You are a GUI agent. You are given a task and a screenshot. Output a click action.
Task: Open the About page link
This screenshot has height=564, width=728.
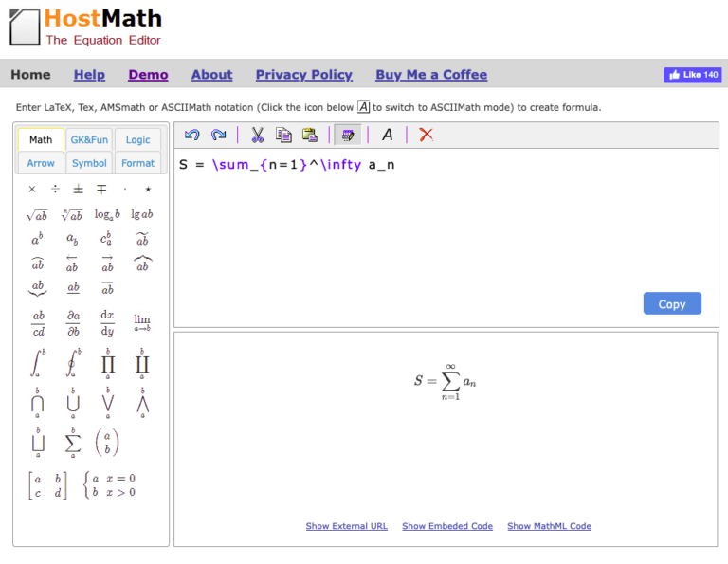point(211,74)
